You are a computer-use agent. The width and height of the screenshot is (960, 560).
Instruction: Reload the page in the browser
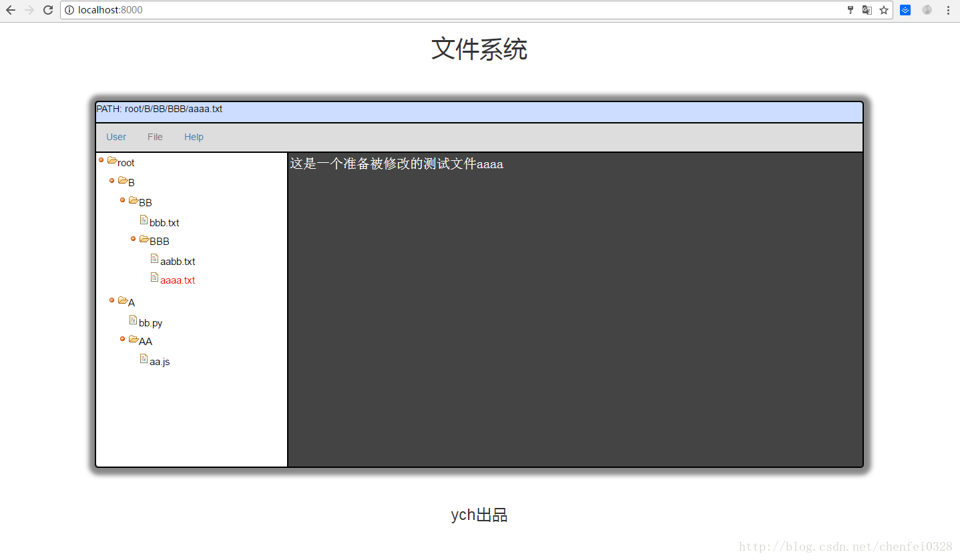(x=48, y=10)
